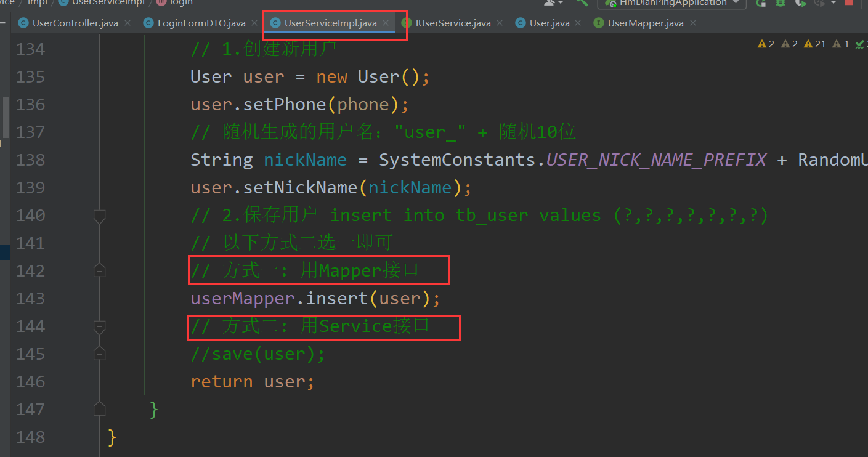The width and height of the screenshot is (868, 457).
Task: Click the insert method call on line 143
Action: tap(337, 298)
